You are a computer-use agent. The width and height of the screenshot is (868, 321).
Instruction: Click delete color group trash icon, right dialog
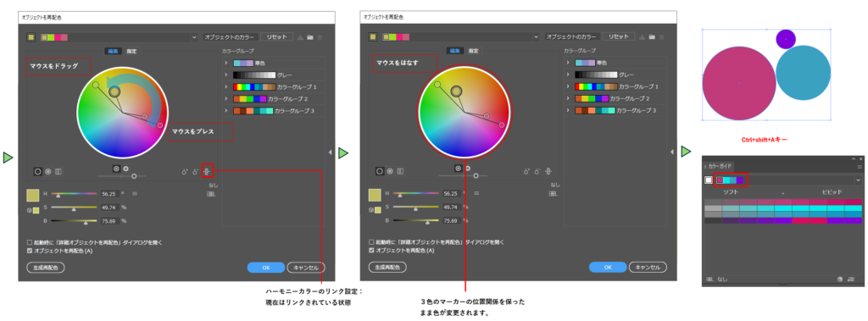pos(661,37)
